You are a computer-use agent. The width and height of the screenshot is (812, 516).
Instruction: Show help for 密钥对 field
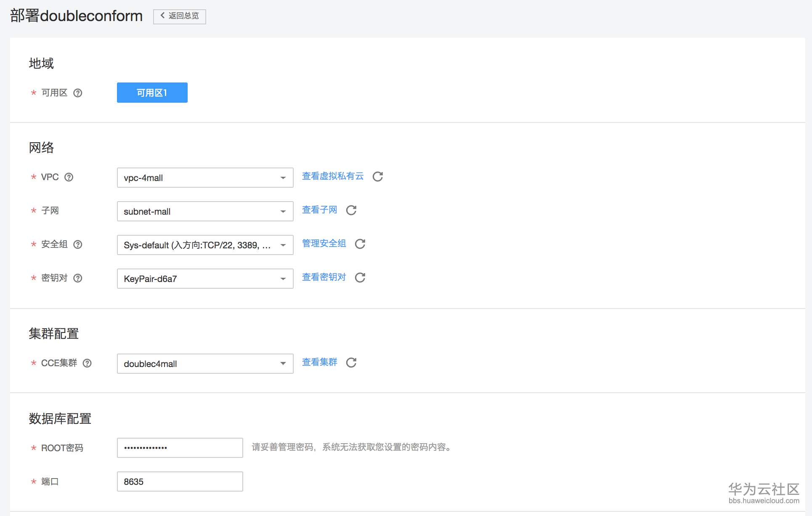point(78,278)
